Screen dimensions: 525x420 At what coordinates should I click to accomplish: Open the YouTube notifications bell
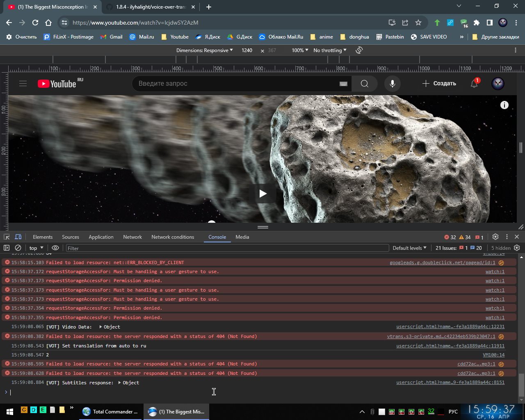(x=474, y=84)
